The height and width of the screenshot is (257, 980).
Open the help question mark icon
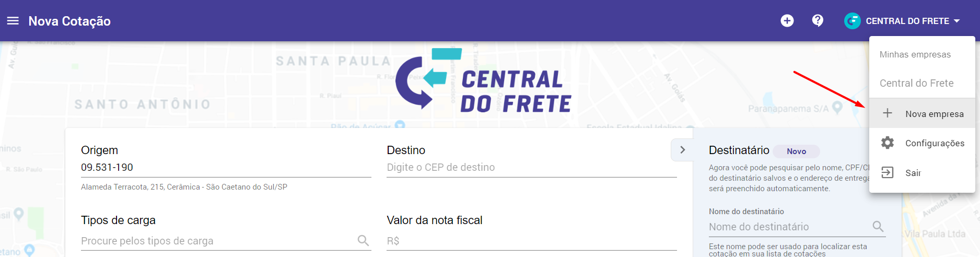(x=818, y=21)
